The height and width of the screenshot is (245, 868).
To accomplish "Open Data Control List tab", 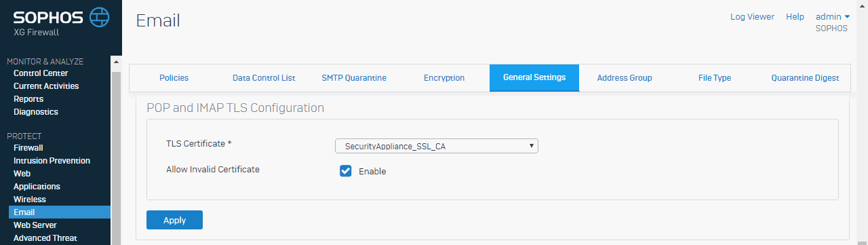I will point(264,78).
